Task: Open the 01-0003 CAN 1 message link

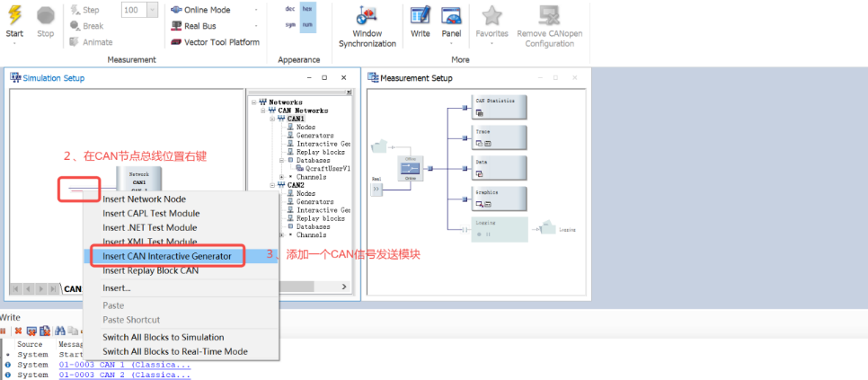Action: (x=125, y=365)
